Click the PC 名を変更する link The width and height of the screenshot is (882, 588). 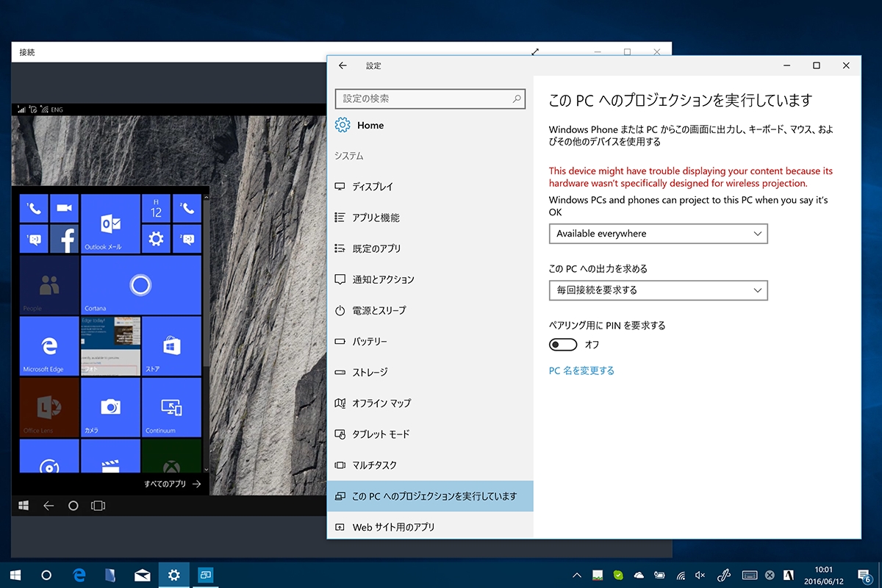581,371
